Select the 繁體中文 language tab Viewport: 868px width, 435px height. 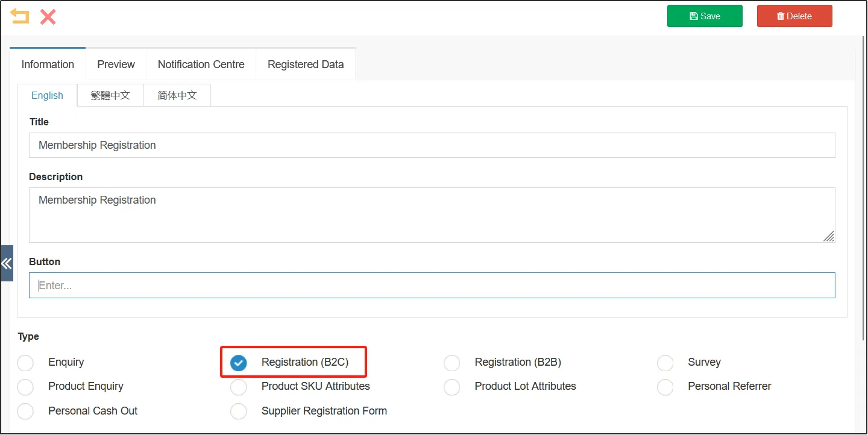click(x=110, y=95)
